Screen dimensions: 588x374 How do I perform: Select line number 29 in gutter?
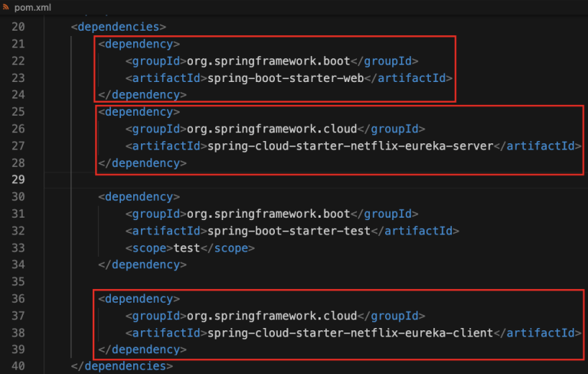tap(18, 179)
